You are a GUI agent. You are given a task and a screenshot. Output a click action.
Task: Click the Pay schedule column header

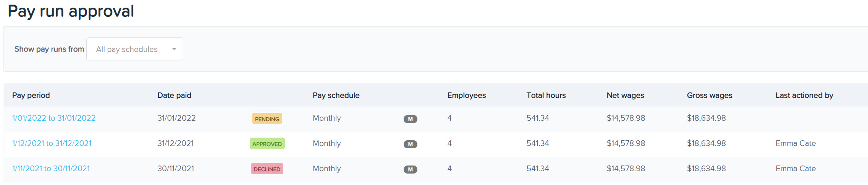[336, 95]
